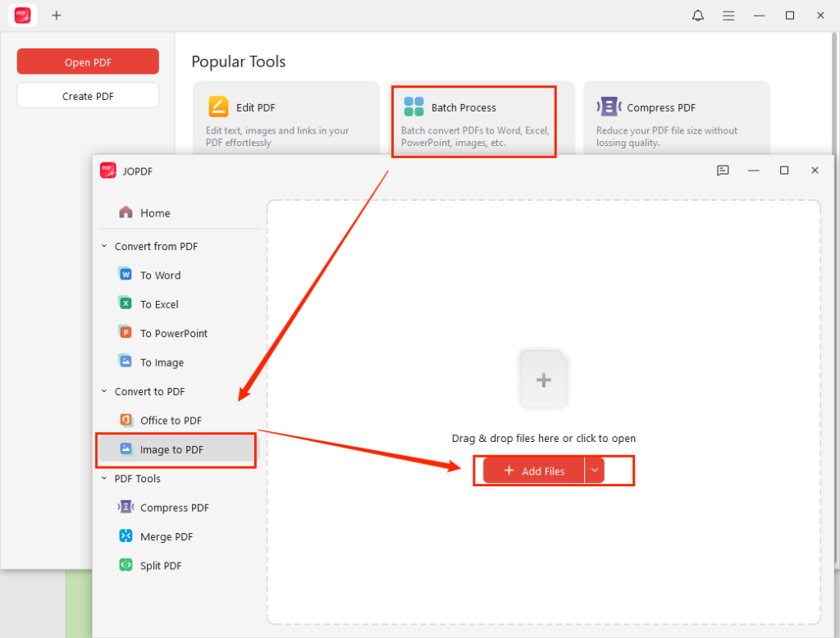Viewport: 840px width, 638px height.
Task: Click the Create PDF button
Action: (x=88, y=96)
